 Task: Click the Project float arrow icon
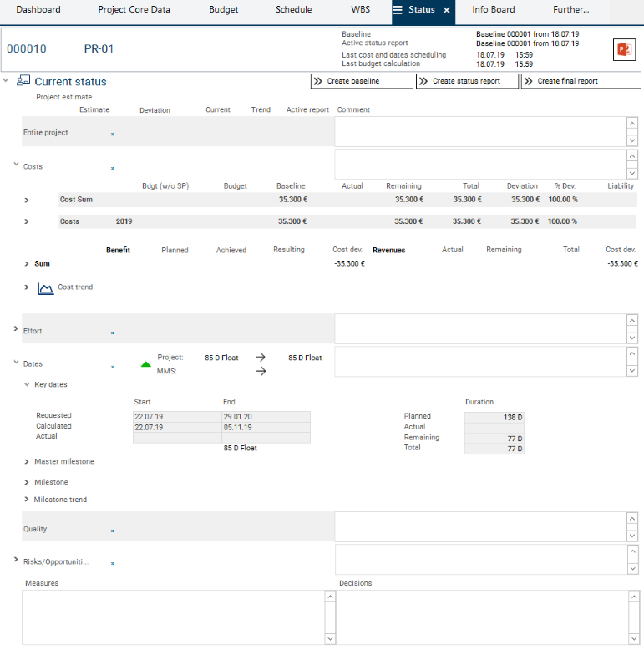[261, 358]
